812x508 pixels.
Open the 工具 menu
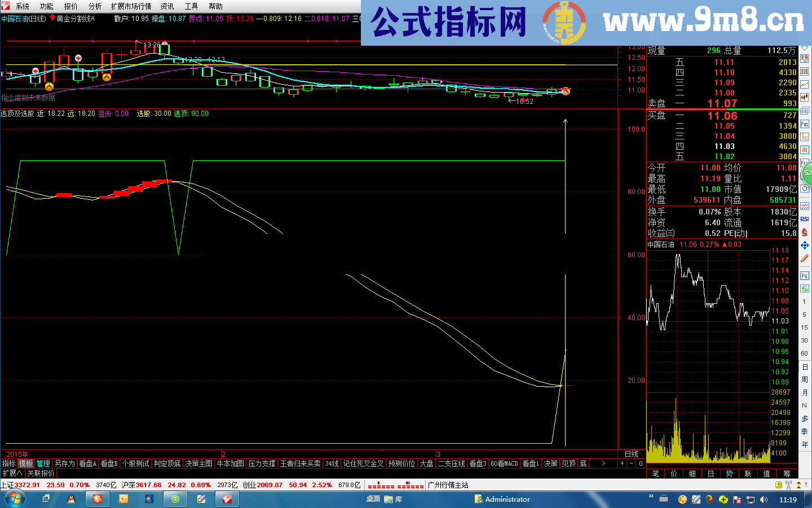point(192,6)
